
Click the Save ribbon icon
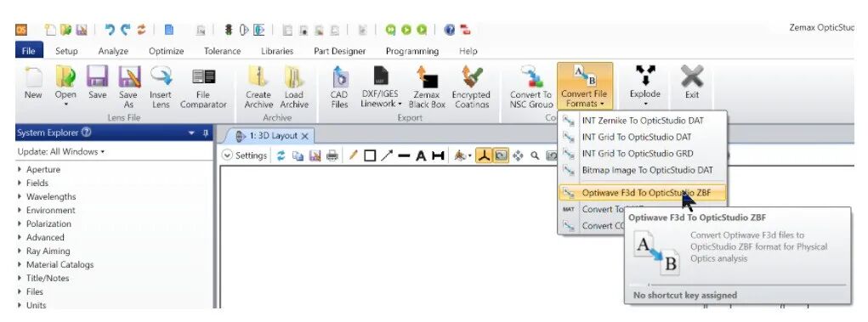pos(98,84)
